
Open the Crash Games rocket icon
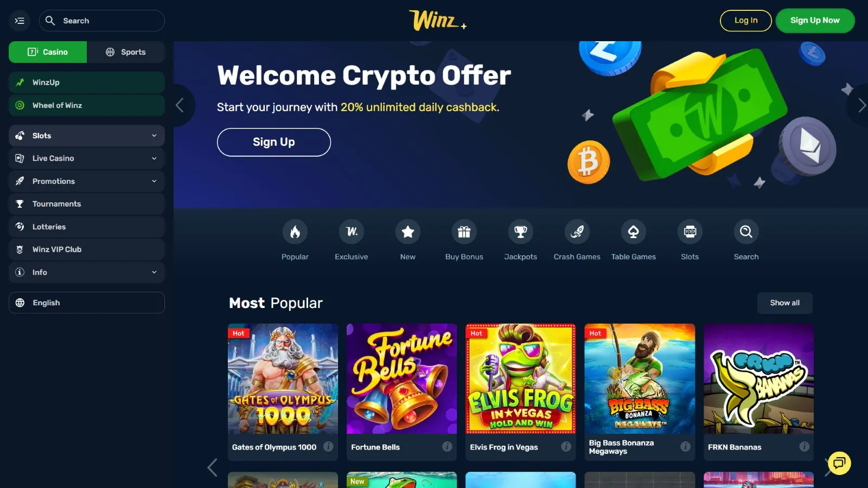[x=577, y=232]
